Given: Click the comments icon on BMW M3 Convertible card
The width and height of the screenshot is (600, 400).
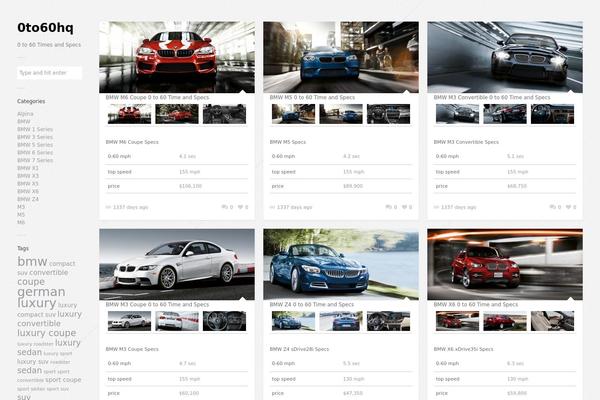Looking at the screenshot, I should coord(553,207).
